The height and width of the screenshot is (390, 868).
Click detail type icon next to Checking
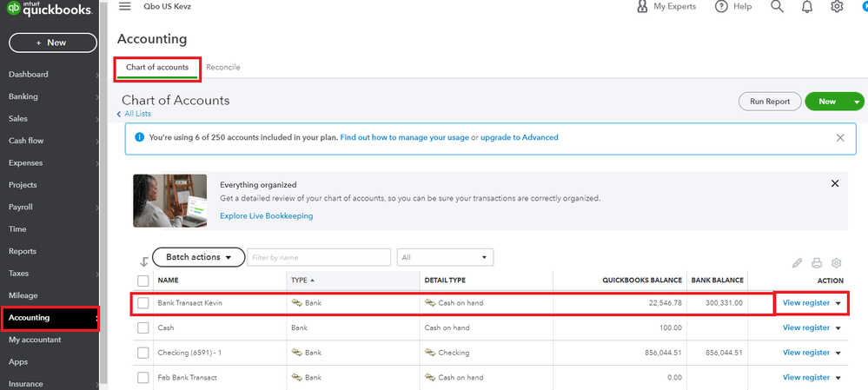(x=430, y=353)
